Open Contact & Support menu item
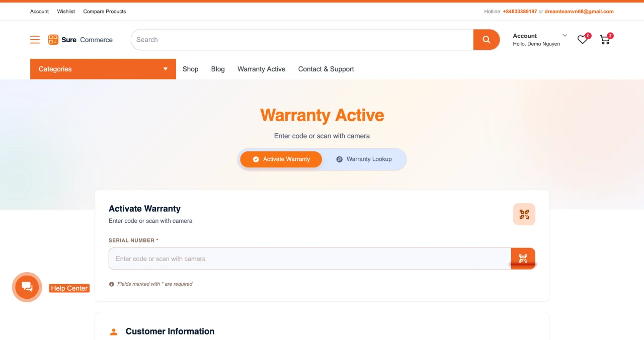Screen dimensions: 644x340 pos(326,69)
